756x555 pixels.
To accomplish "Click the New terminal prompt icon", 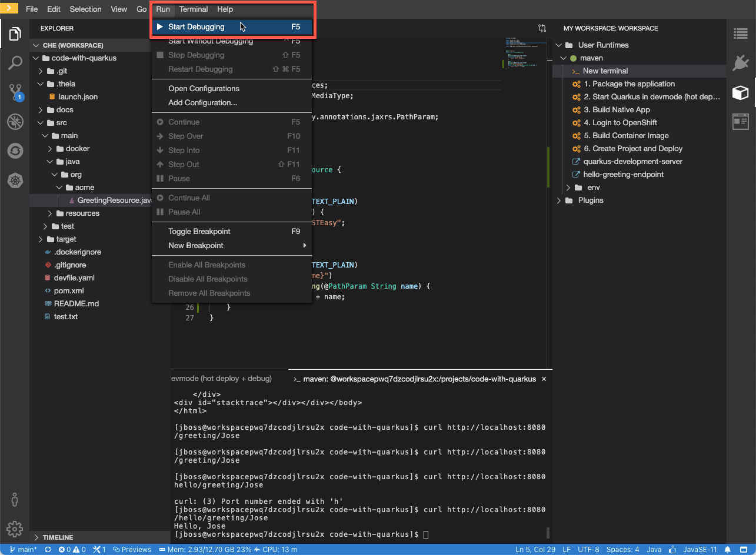I will tap(576, 71).
